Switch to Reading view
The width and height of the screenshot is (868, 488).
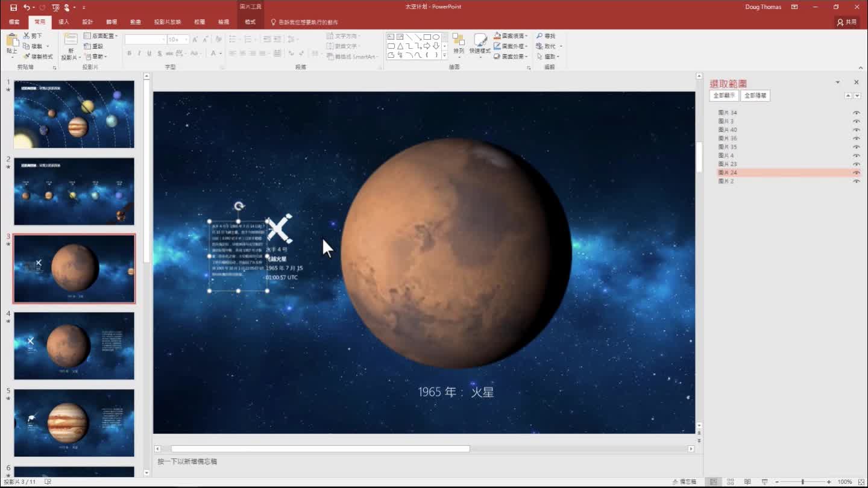coord(747,482)
